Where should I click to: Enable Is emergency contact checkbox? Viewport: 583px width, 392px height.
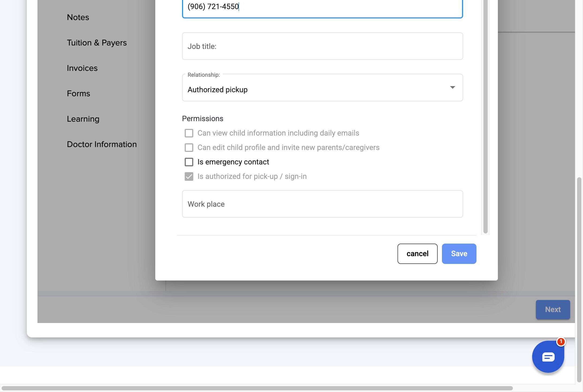click(189, 162)
